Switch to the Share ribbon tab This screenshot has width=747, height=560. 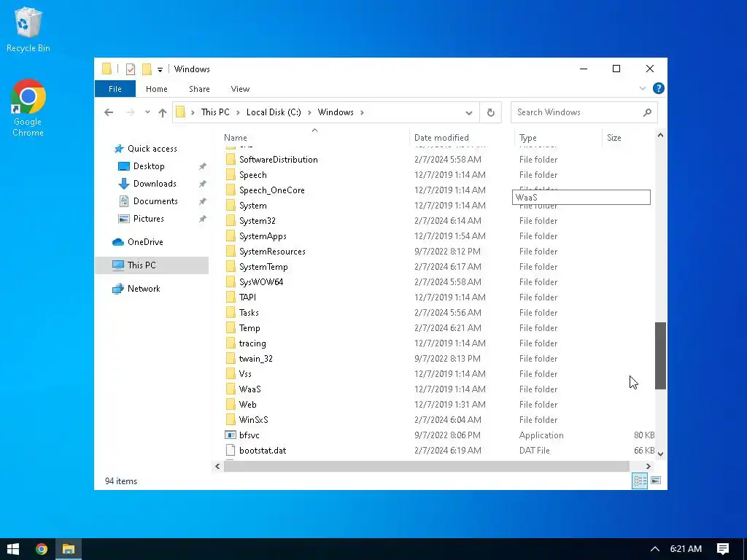(199, 89)
